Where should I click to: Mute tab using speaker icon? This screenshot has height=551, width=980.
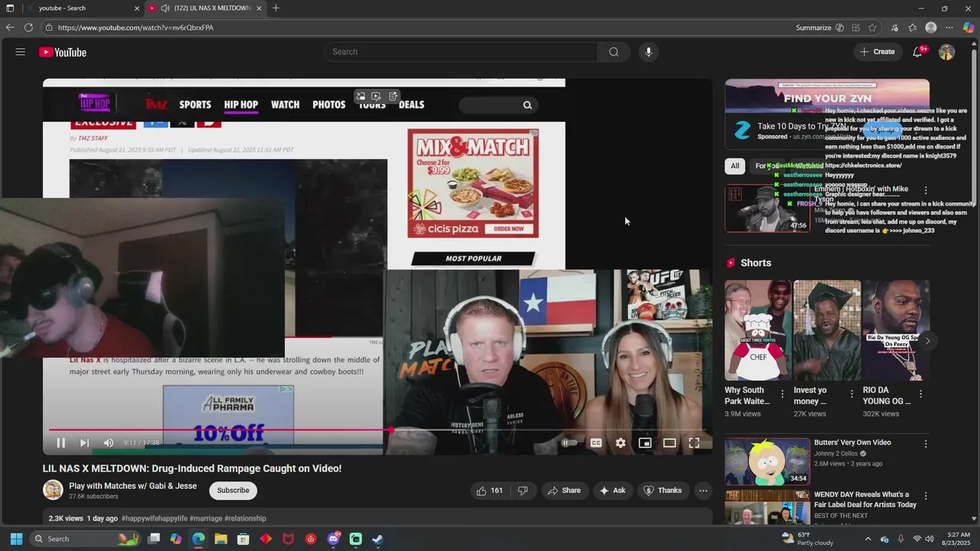coord(165,8)
